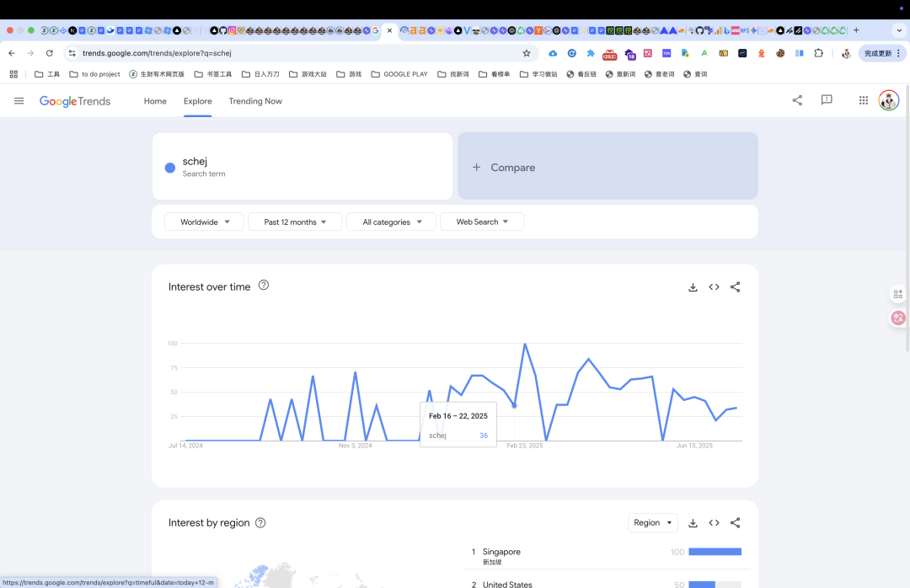Bookmark this page with the star icon

527,53
